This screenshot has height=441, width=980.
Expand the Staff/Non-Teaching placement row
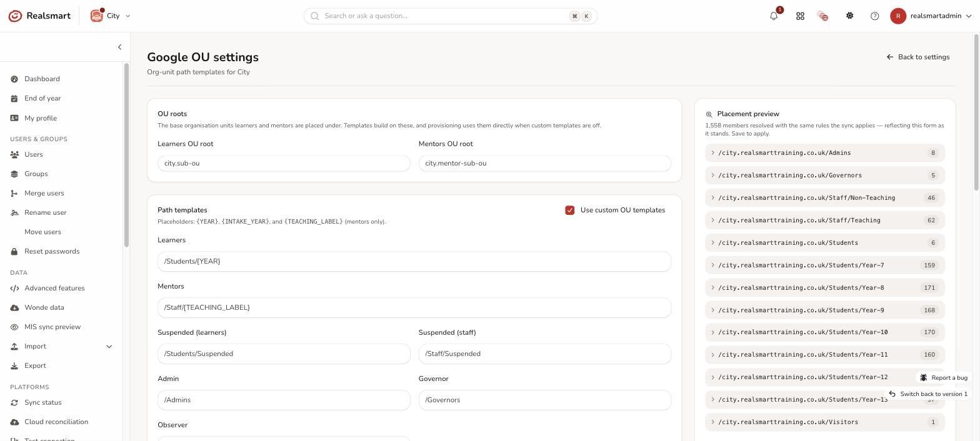(825, 198)
